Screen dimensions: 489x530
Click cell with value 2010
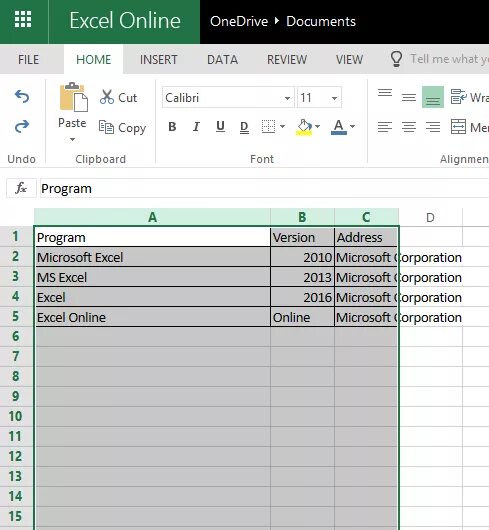[x=302, y=257]
